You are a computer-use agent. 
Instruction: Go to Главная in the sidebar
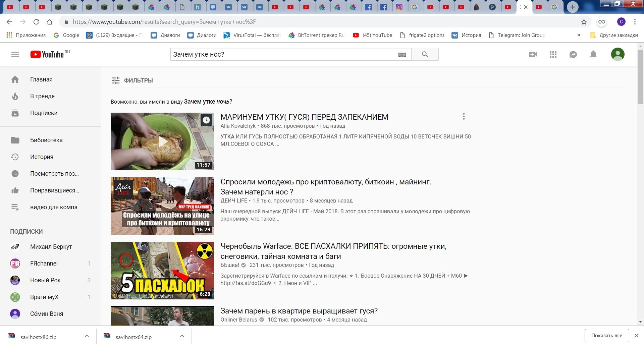pyautogui.click(x=50, y=79)
